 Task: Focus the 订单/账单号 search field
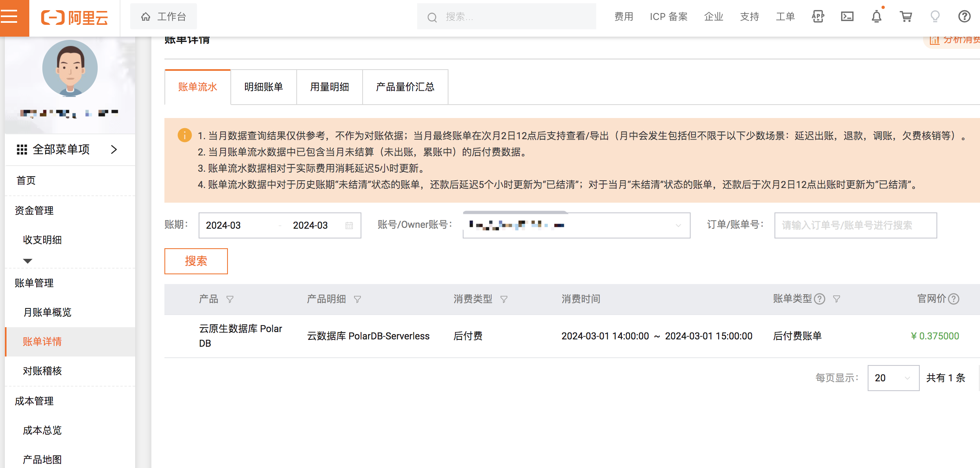[x=855, y=225]
